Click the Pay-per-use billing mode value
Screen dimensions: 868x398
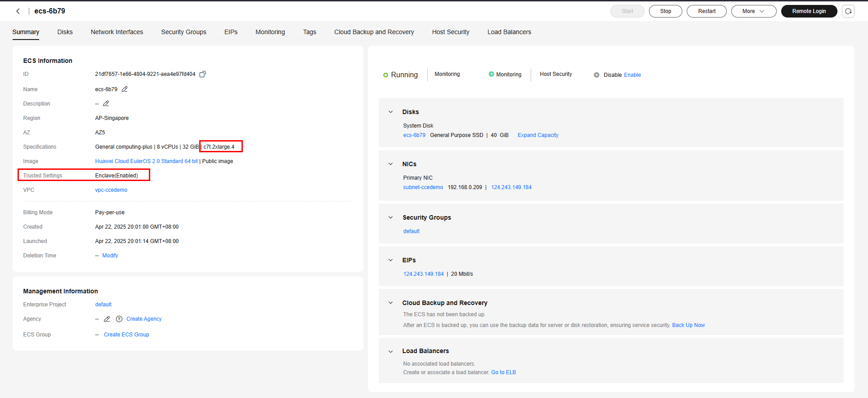110,212
